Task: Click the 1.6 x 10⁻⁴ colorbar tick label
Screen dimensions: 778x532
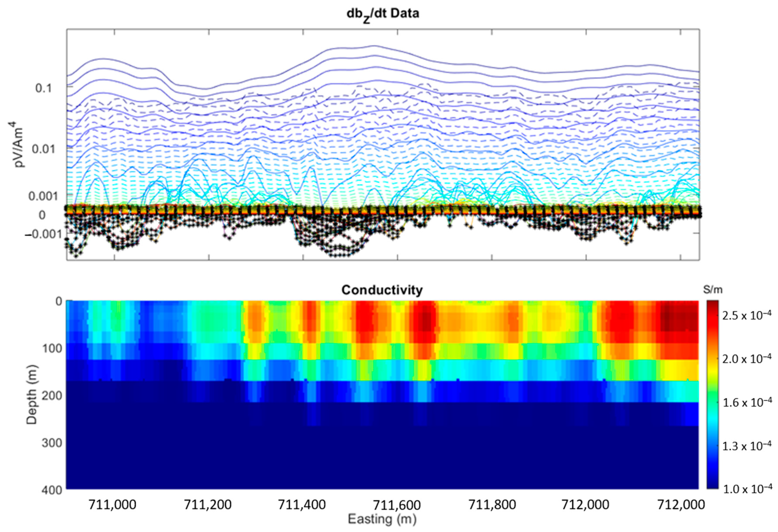Action: pos(747,402)
